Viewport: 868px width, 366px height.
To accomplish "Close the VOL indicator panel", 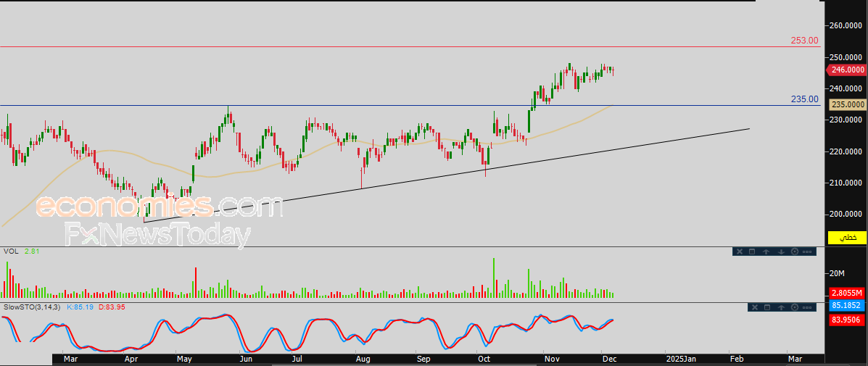I will [739, 251].
